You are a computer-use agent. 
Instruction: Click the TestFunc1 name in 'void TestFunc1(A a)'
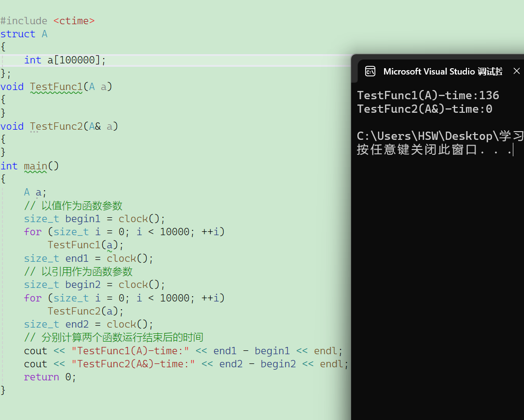point(56,87)
